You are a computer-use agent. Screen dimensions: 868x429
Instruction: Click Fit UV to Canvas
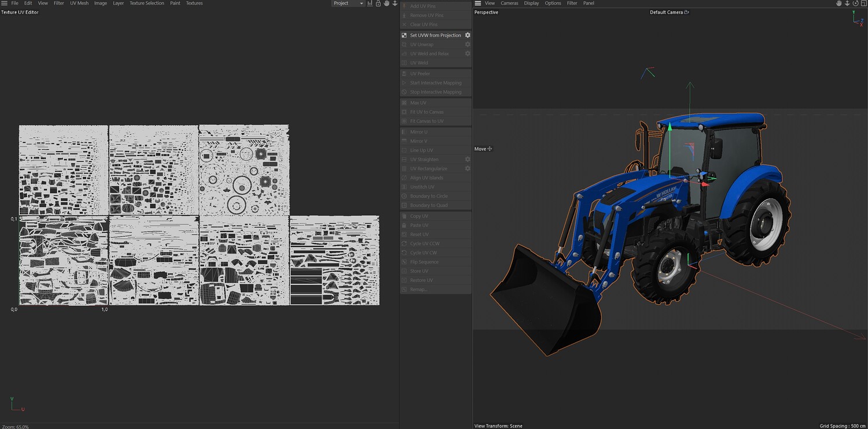(x=436, y=112)
